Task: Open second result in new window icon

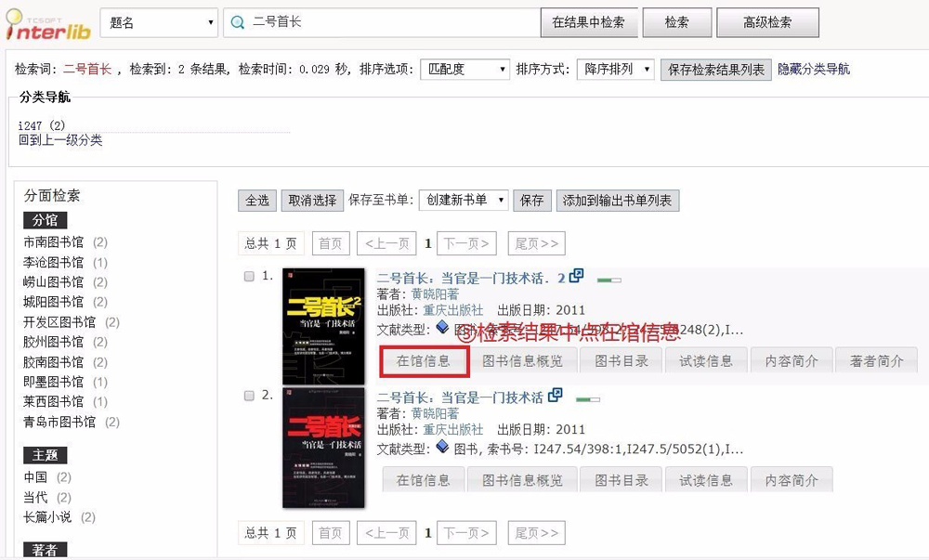Action: (x=556, y=395)
